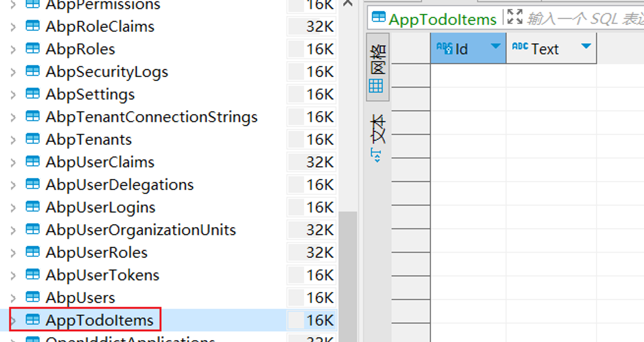Switch to the text view tab

click(377, 129)
